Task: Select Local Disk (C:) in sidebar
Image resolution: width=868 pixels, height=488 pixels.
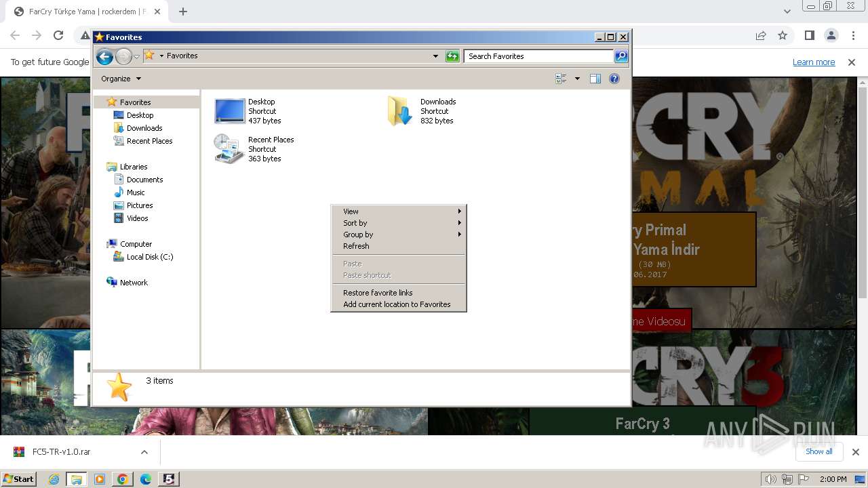Action: (149, 257)
